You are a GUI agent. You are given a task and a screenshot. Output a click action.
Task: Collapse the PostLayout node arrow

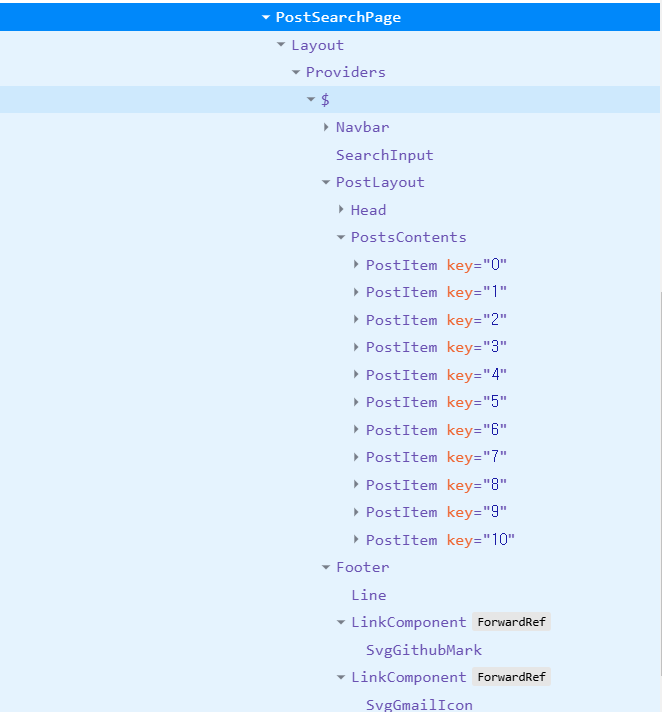326,183
